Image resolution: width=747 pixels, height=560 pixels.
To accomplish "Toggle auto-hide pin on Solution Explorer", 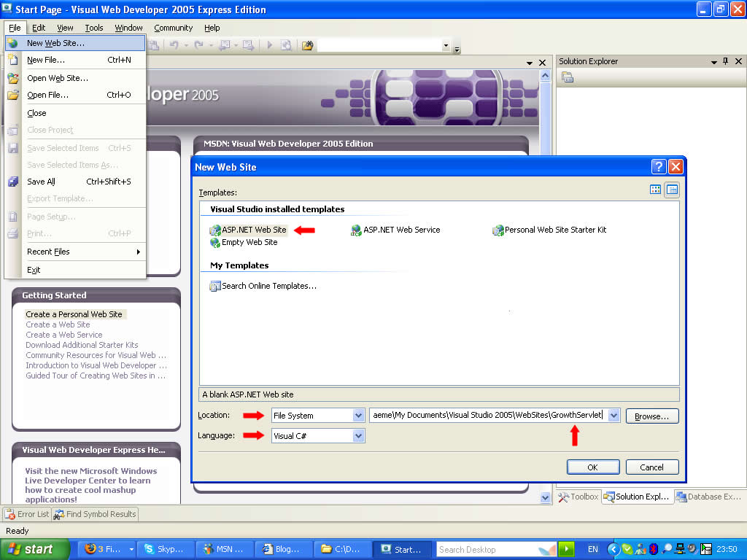I will pos(726,61).
